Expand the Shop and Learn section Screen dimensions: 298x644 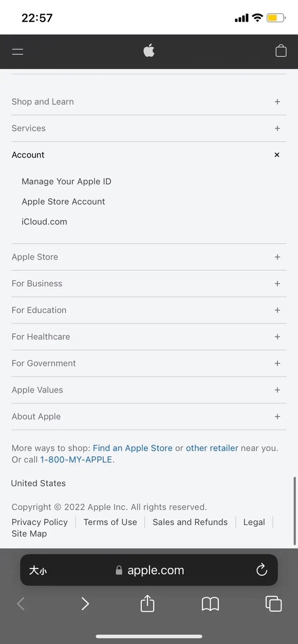149,102
